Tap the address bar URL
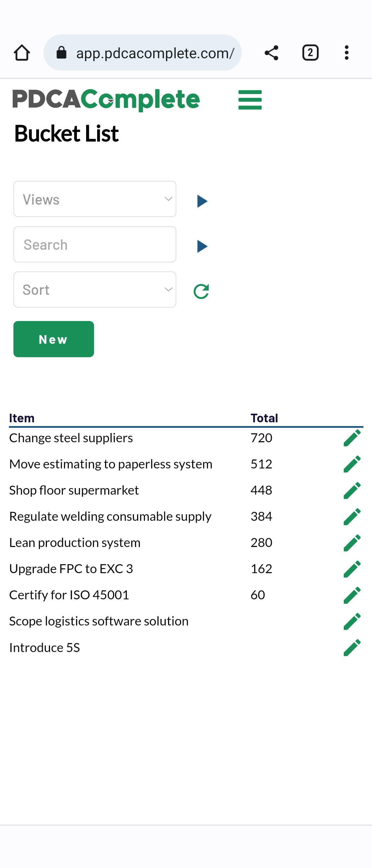 (155, 53)
